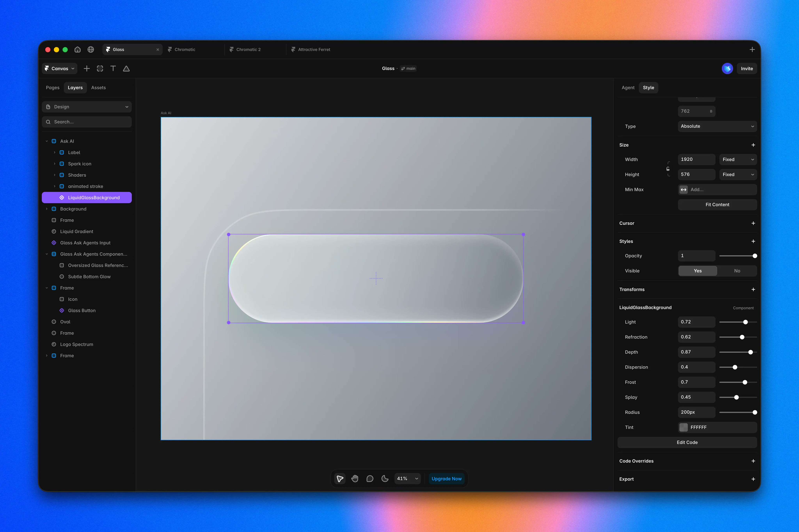799x532 pixels.
Task: Select the pointer select tool
Action: point(340,479)
